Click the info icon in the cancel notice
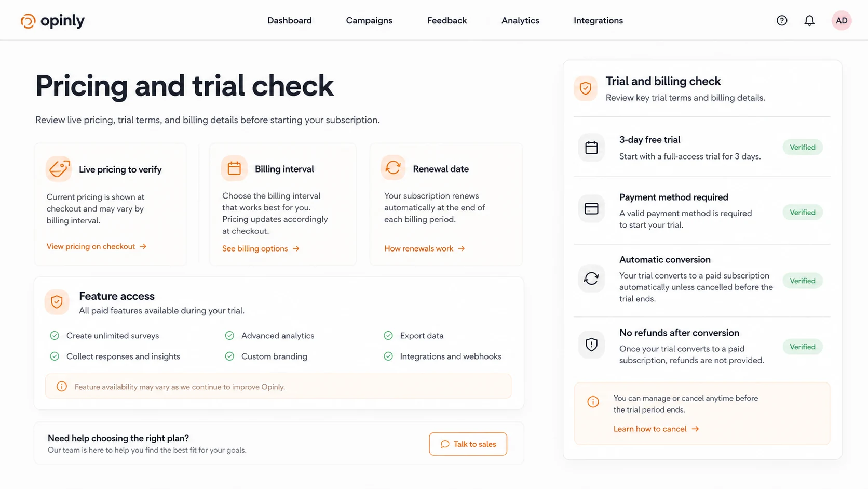 click(x=593, y=402)
